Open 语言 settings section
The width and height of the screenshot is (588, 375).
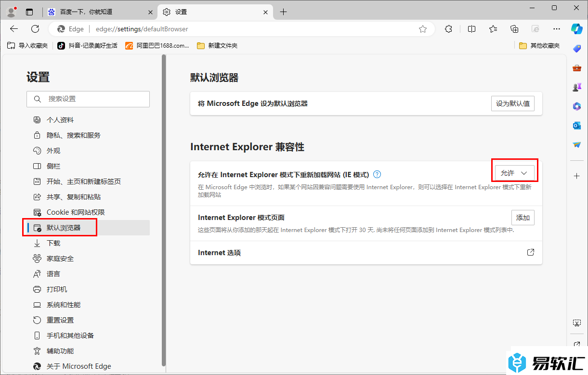click(88, 274)
